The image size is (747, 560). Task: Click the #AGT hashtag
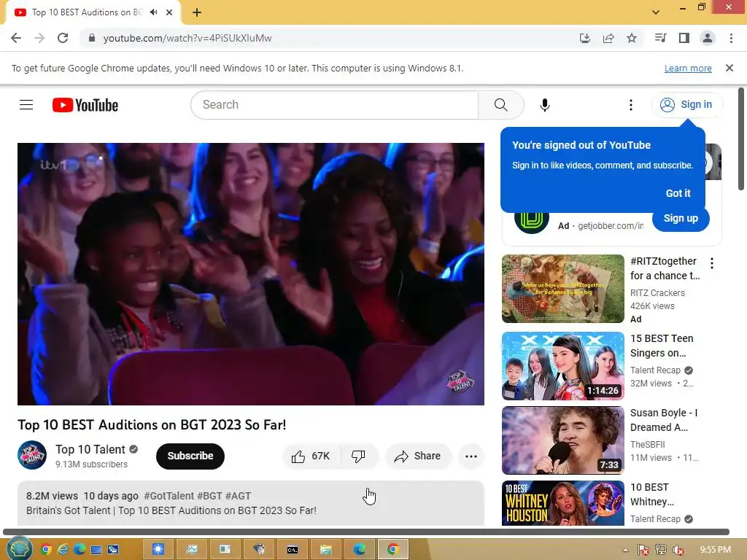pyautogui.click(x=238, y=496)
